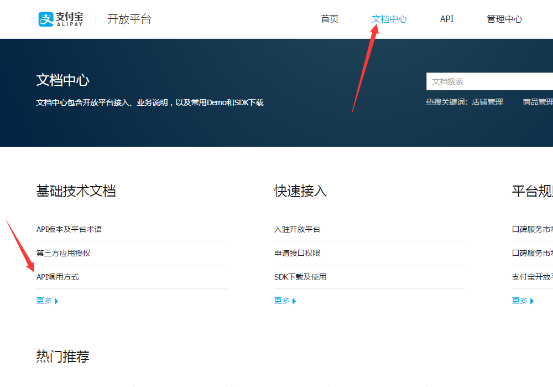
Task: Click the Alipay logo in the header
Action: [60, 19]
